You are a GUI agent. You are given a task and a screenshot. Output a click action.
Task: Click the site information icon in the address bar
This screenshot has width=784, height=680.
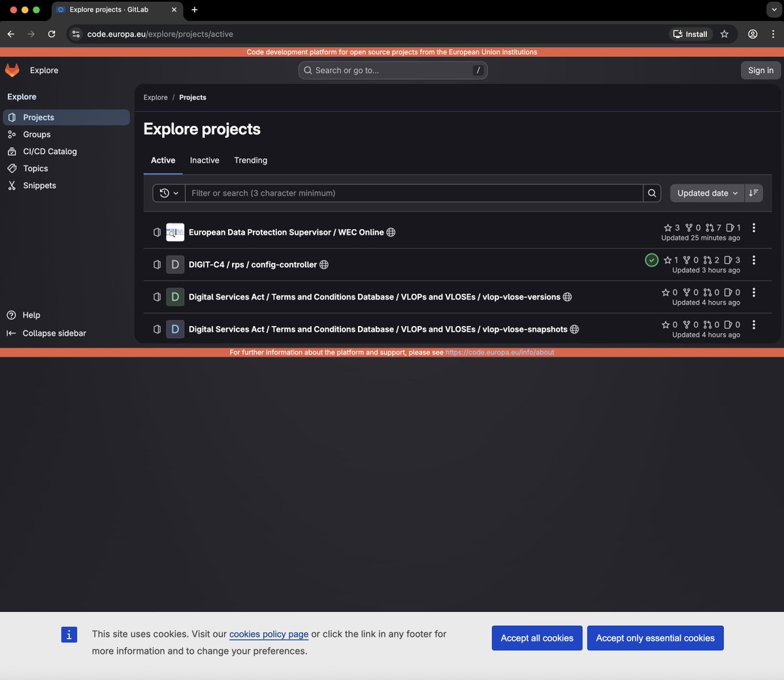pyautogui.click(x=76, y=34)
